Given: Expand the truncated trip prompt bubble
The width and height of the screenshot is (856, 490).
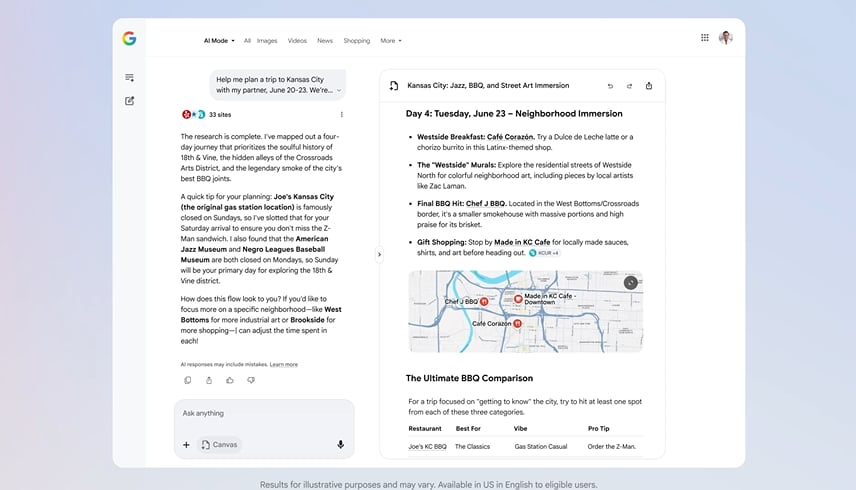Looking at the screenshot, I should pyautogui.click(x=339, y=91).
